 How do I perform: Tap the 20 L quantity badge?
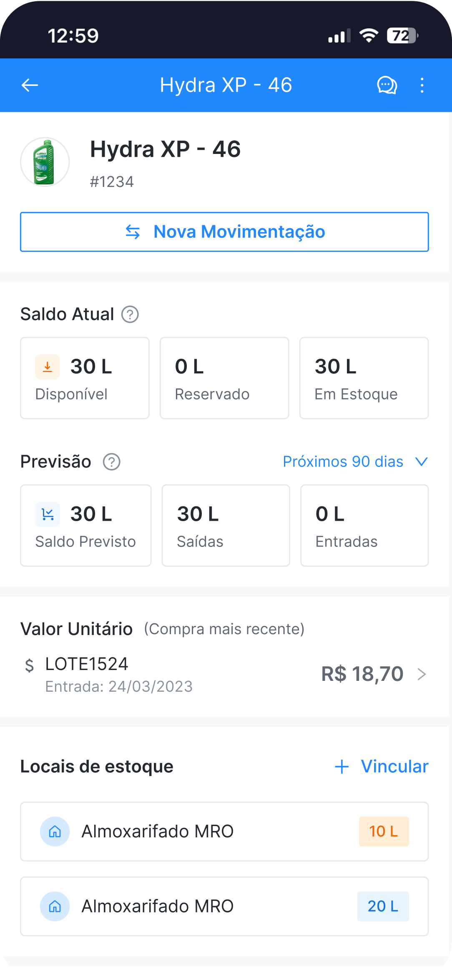pyautogui.click(x=383, y=906)
